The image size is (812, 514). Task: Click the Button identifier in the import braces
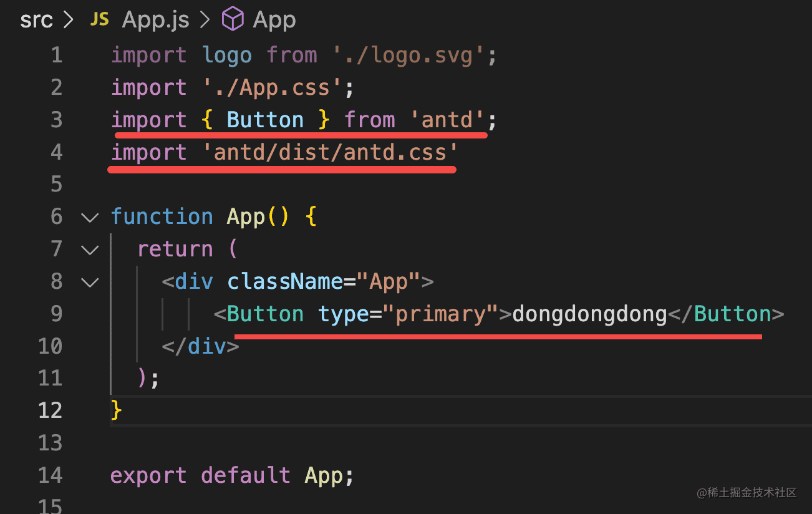(x=265, y=120)
